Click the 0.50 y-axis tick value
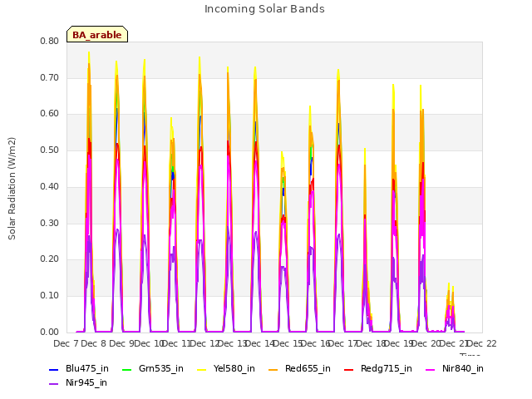Screen dimensions: 532x399 pos(50,150)
